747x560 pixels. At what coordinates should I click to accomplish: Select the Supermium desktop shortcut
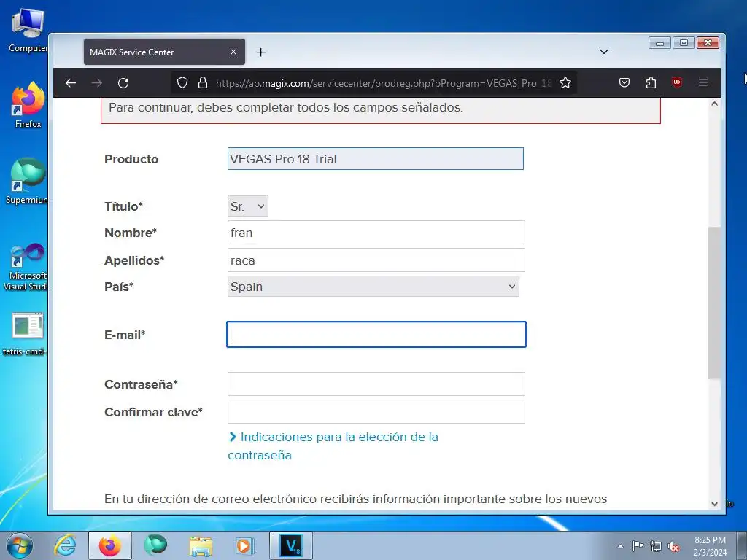point(27,182)
